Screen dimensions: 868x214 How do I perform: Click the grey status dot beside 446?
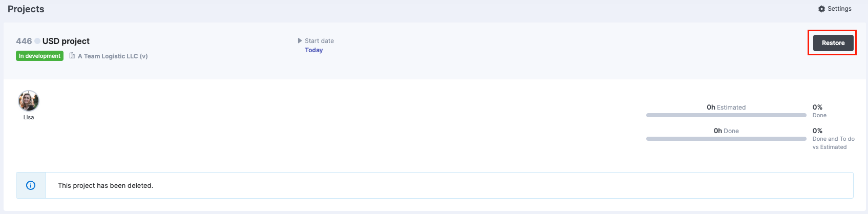coord(37,41)
